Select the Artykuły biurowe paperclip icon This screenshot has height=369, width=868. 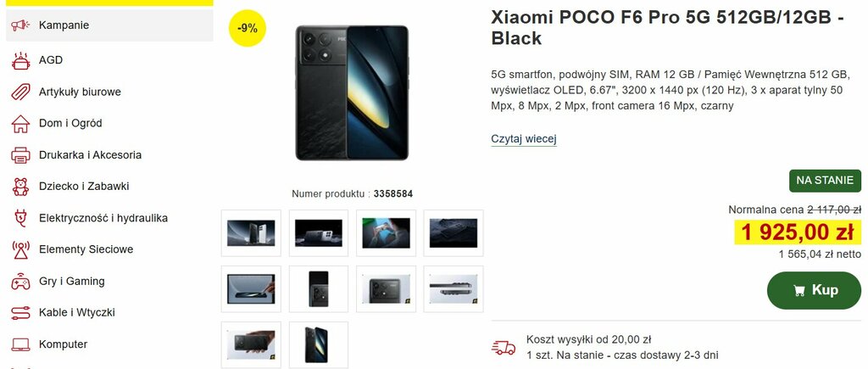coord(20,92)
